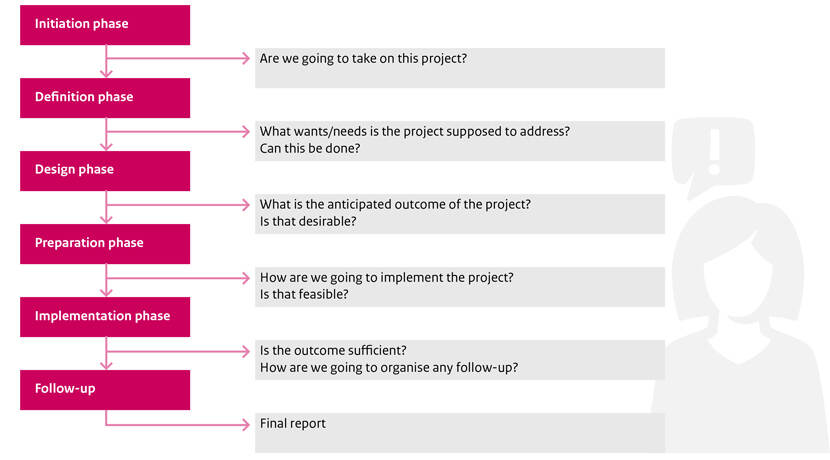Click 'Is that desirable?' text
This screenshot has width=830, height=460.
[x=308, y=222]
